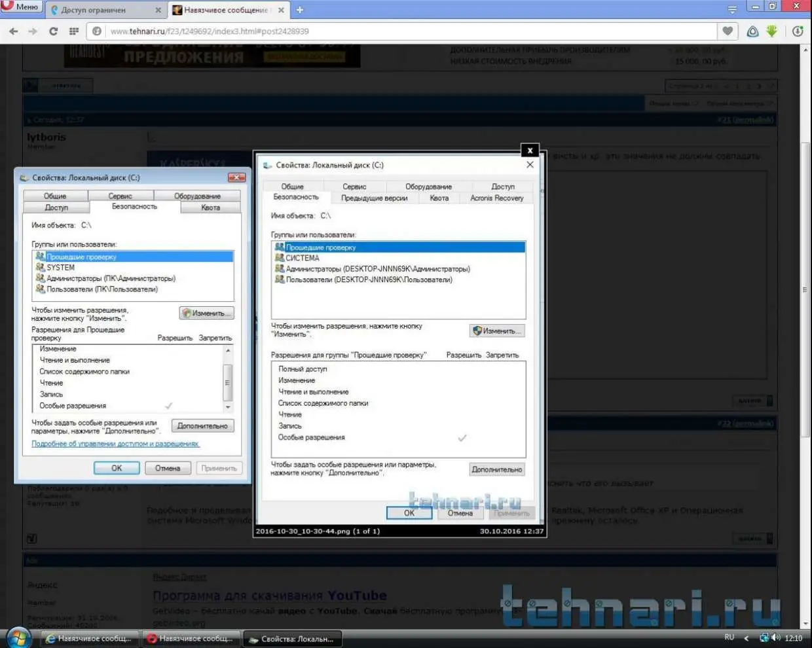Screen dimensions: 812x648
Task: Open Доступ tab in left properties window
Action: (x=56, y=207)
